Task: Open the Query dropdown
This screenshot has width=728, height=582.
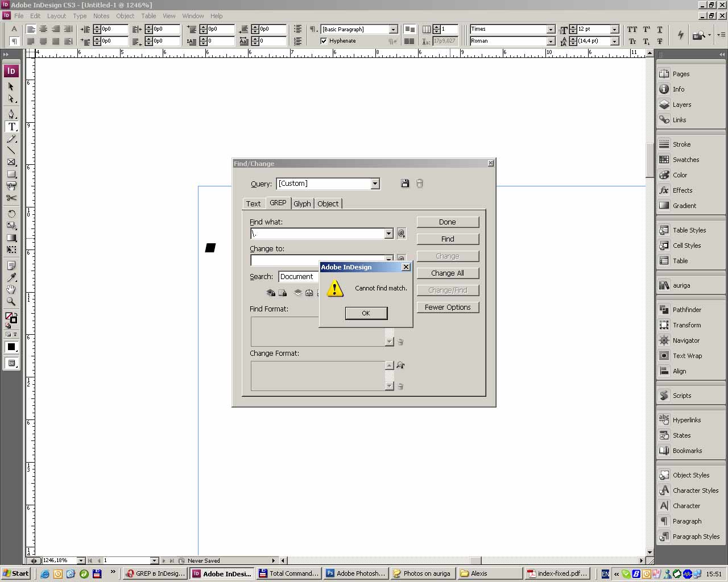Action: (x=375, y=184)
